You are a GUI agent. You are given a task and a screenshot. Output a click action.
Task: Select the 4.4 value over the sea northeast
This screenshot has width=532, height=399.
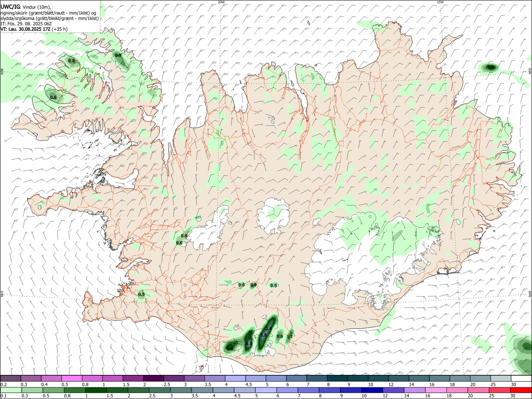[x=491, y=67]
